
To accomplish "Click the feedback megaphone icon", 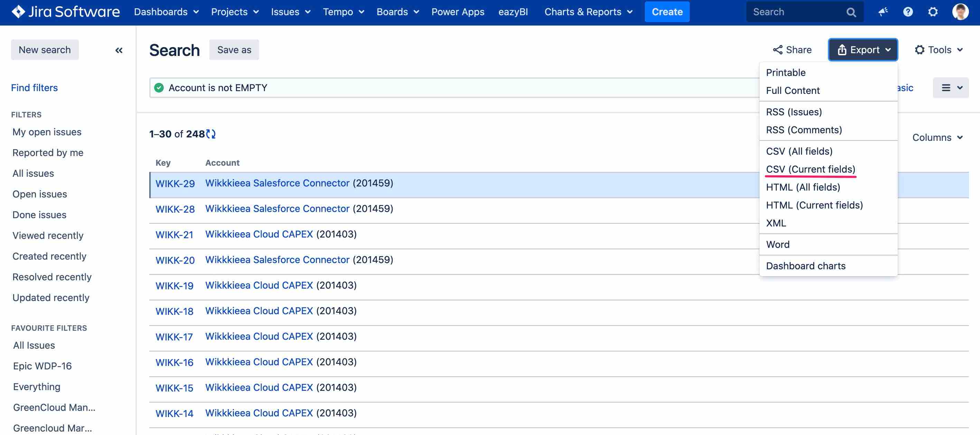I will [x=883, y=12].
